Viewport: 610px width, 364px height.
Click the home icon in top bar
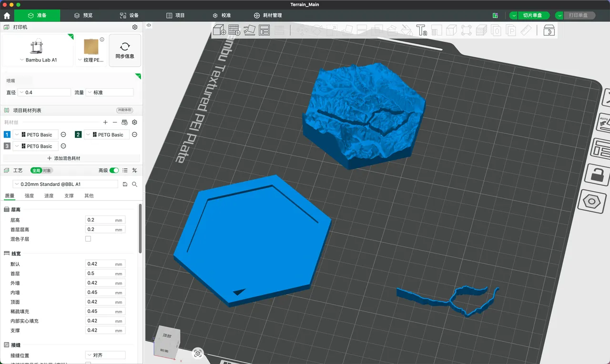(7, 15)
